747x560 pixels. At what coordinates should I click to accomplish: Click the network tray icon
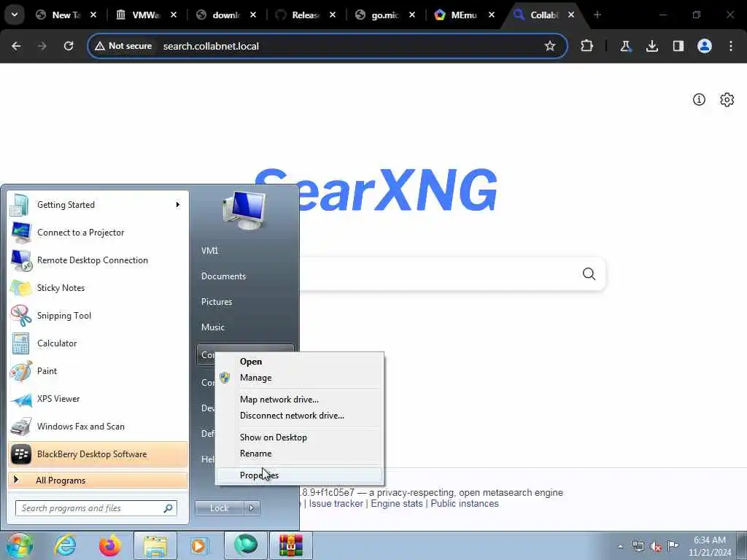pyautogui.click(x=638, y=547)
